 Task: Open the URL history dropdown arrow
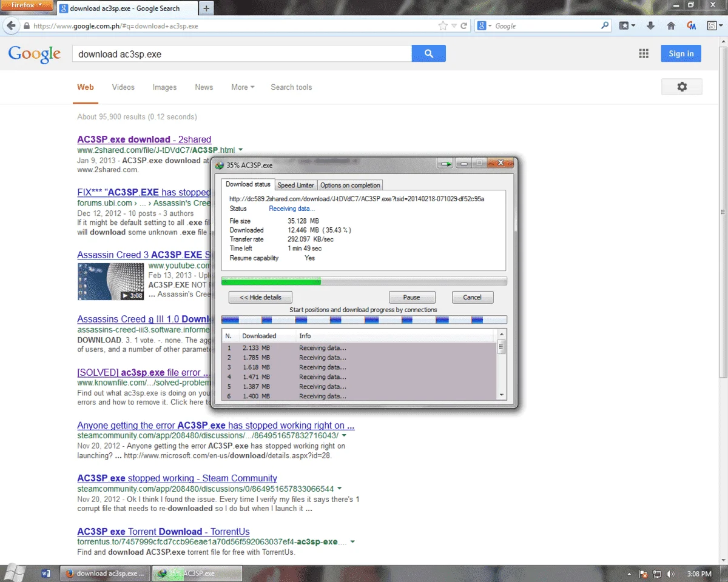pyautogui.click(x=454, y=26)
